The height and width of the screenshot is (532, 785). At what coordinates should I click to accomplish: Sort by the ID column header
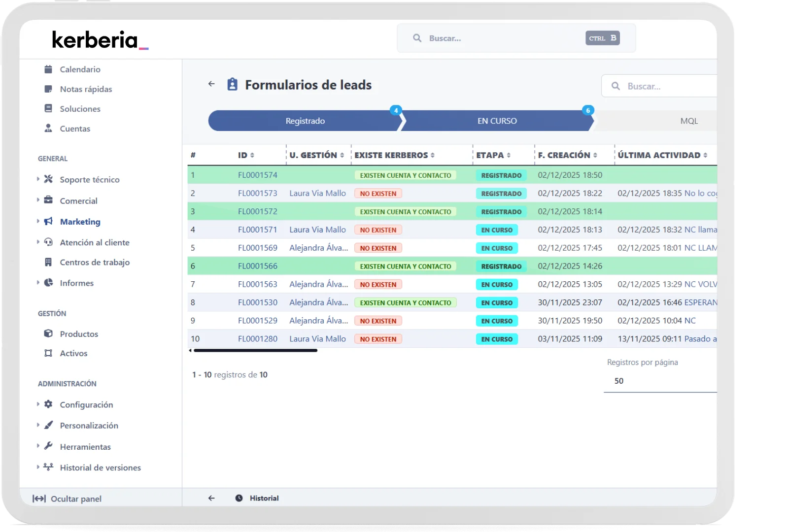pos(246,155)
